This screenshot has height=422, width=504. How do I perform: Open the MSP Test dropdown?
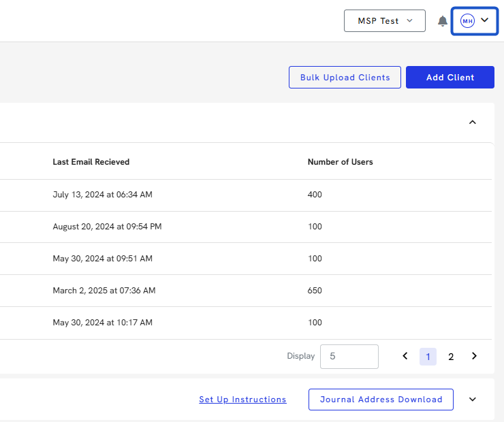[384, 21]
